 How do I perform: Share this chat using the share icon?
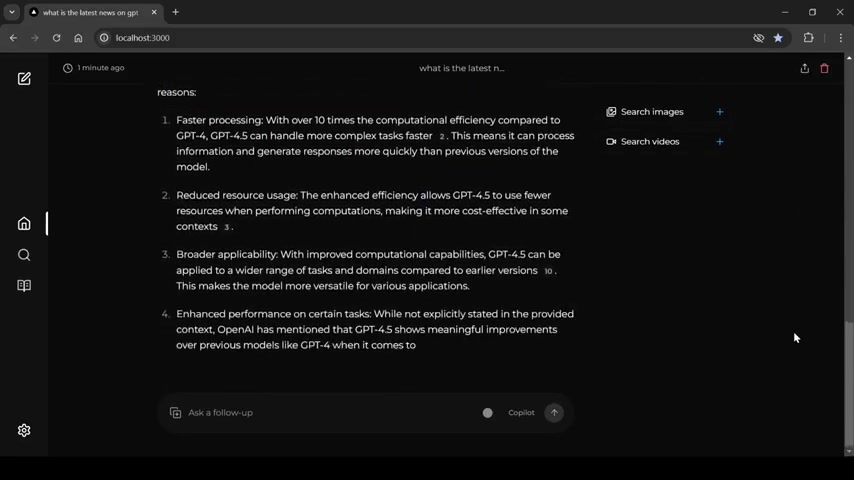click(x=804, y=68)
